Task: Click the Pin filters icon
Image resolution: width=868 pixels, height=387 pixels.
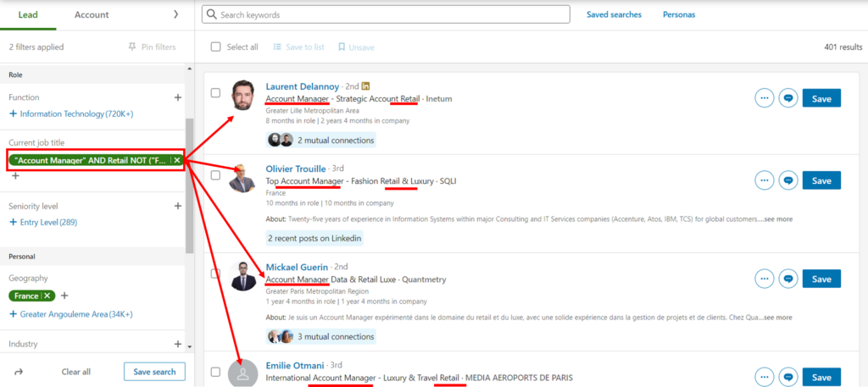Action: [132, 47]
